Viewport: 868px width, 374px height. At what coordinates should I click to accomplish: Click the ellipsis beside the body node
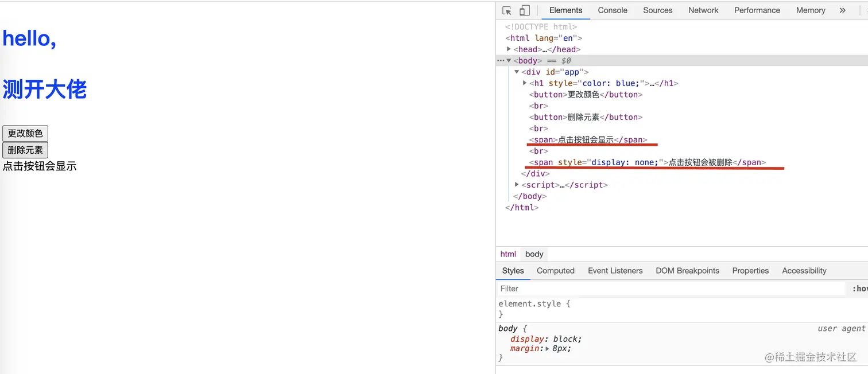pos(500,61)
